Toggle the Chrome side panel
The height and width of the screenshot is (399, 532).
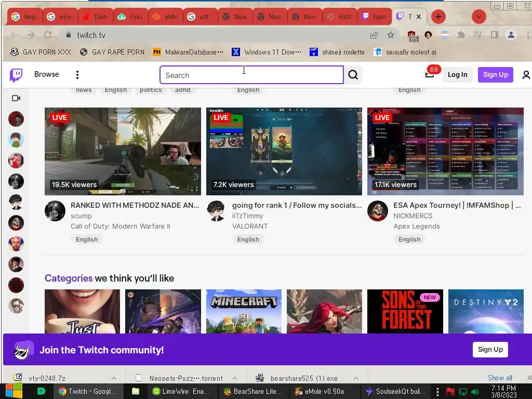pos(495,35)
